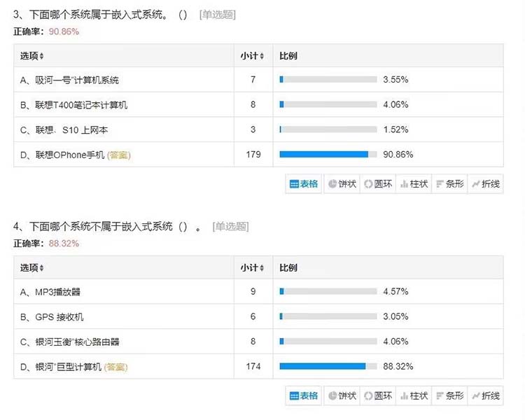525x420 pixels.
Task: Sort question 4 by 选项 column
Action: click(32, 267)
